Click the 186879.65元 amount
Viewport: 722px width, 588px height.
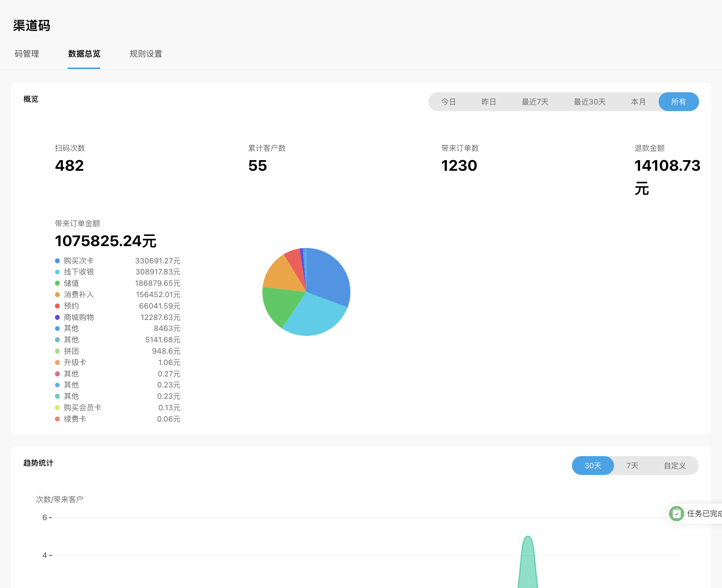coord(158,283)
